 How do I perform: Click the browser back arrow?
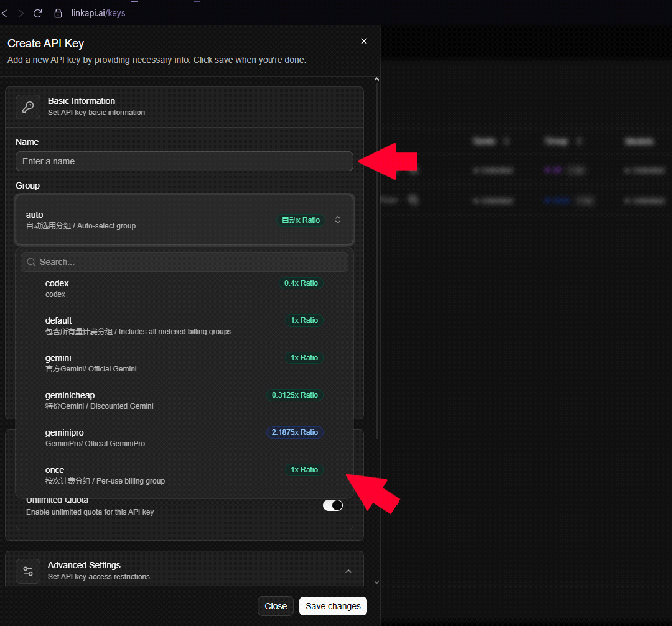pos(5,13)
